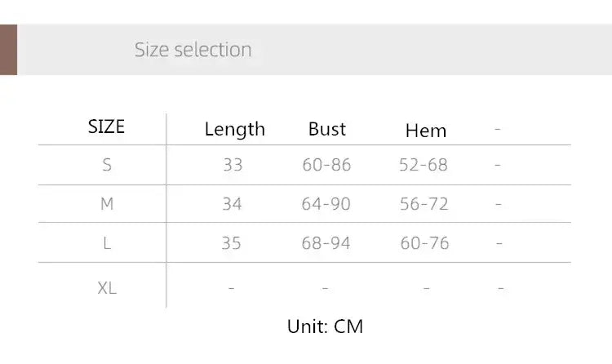Click the "Size selection" heading text
This screenshot has height=364, width=612.
click(x=193, y=50)
